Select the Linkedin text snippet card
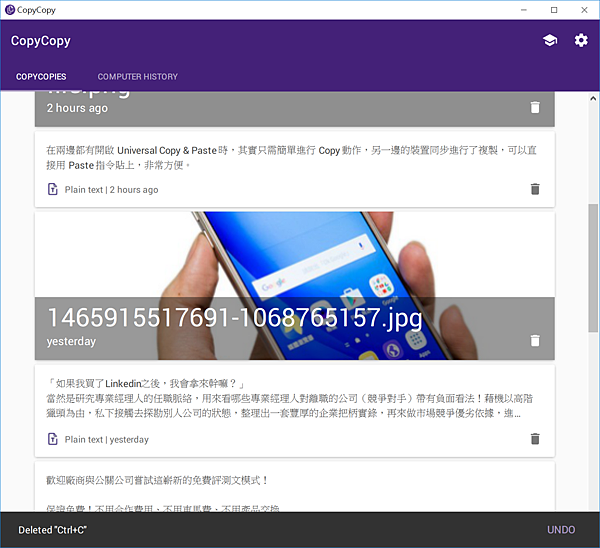Screen dimensions: 600x548 [x=295, y=411]
